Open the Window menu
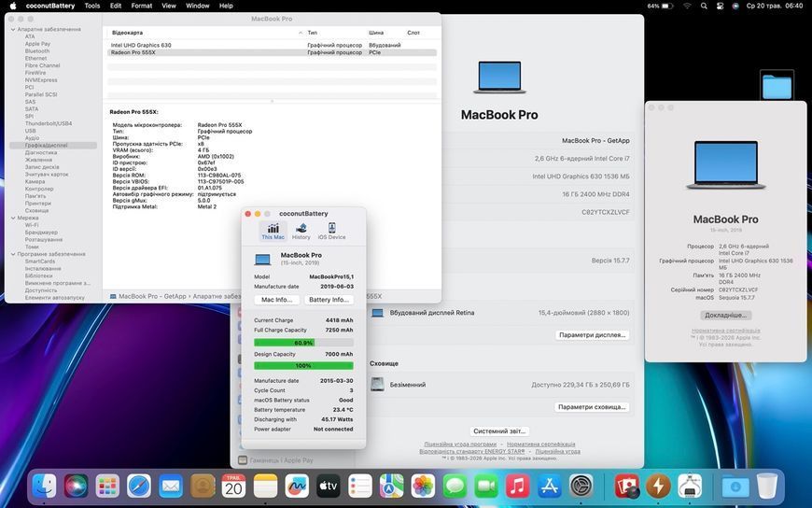The height and width of the screenshot is (508, 812). [197, 6]
